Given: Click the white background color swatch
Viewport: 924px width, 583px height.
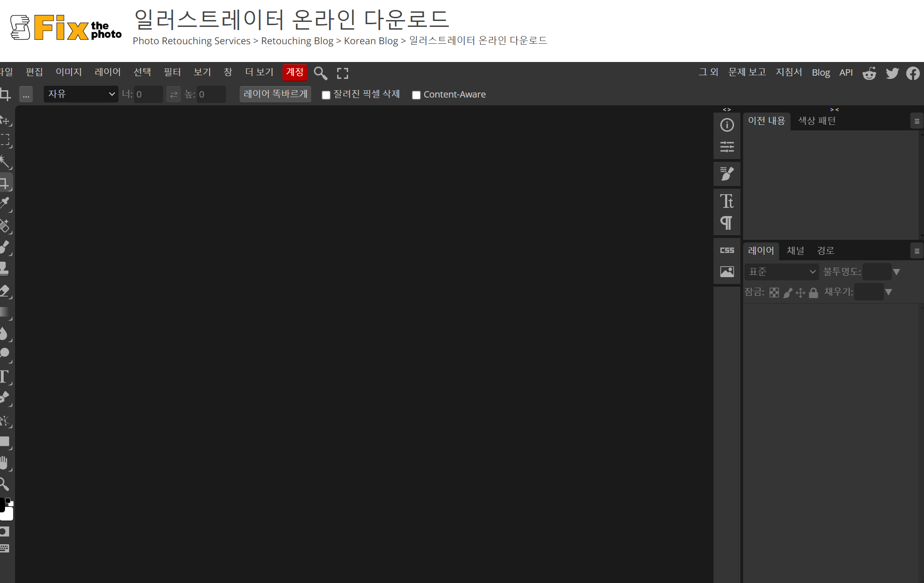Looking at the screenshot, I should point(7,515).
